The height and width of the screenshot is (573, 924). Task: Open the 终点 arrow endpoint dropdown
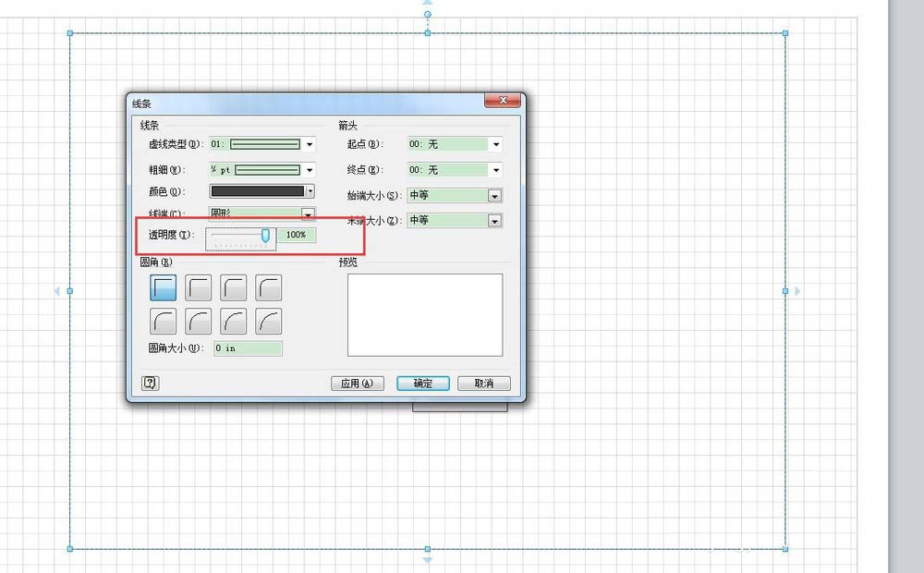(x=495, y=169)
